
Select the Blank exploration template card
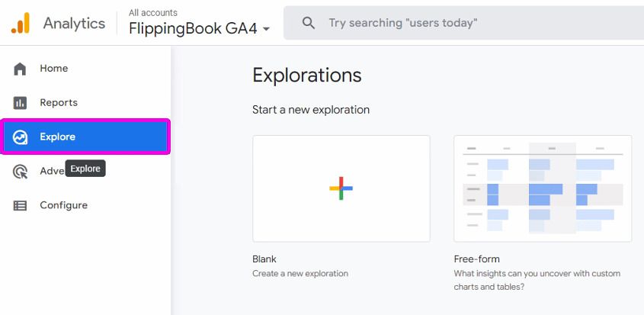click(341, 188)
